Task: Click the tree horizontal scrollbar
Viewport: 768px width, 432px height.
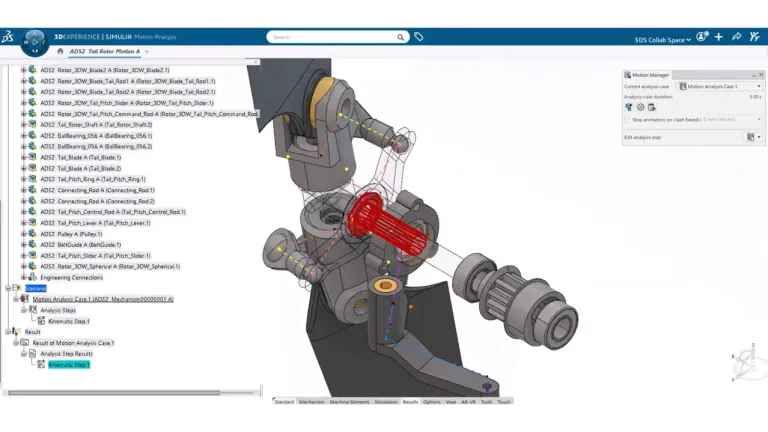Action: tap(114, 392)
